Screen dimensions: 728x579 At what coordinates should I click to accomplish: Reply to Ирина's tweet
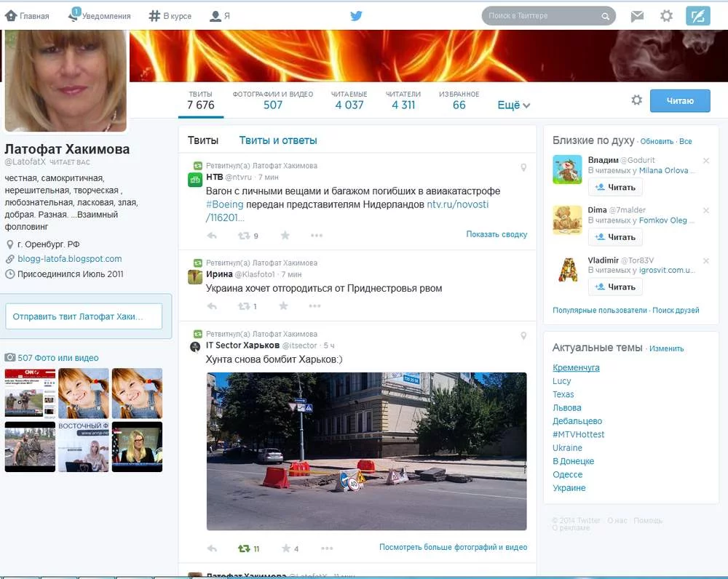point(212,306)
